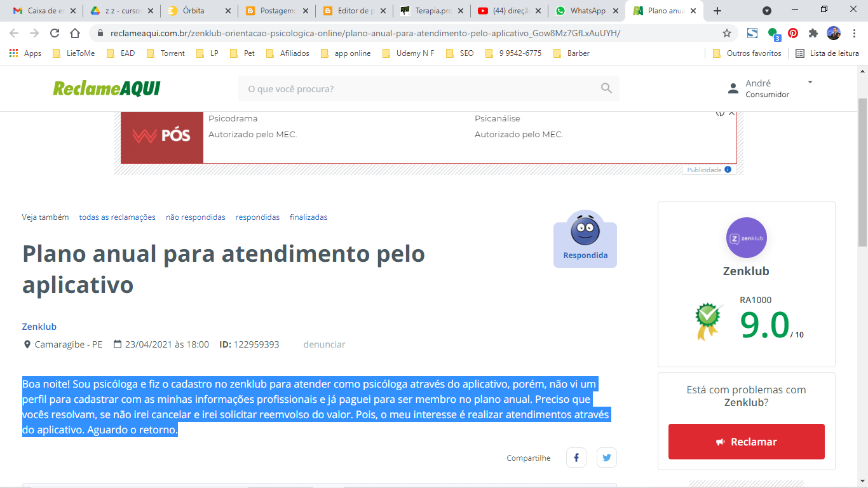The width and height of the screenshot is (868, 488).
Task: Open the SEO bookmarks folder
Action: 460,53
